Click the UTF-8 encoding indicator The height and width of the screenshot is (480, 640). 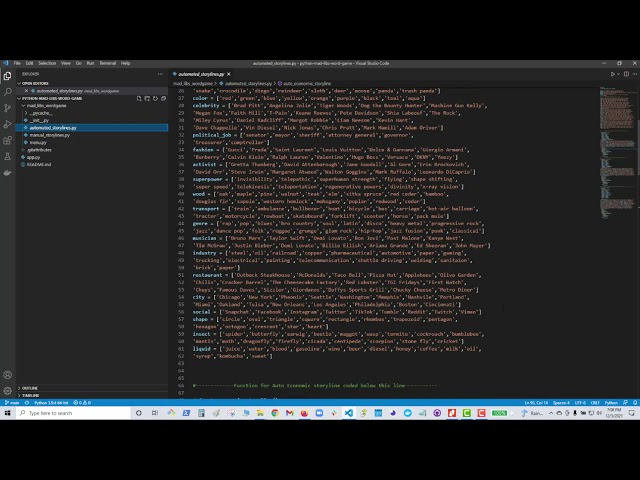tap(580, 402)
